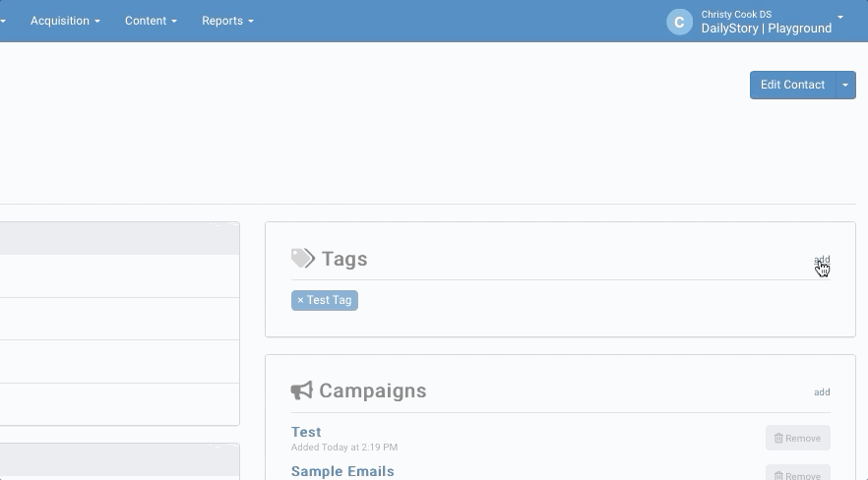Click the Campaigns section heading
The image size is (868, 480).
(x=373, y=390)
